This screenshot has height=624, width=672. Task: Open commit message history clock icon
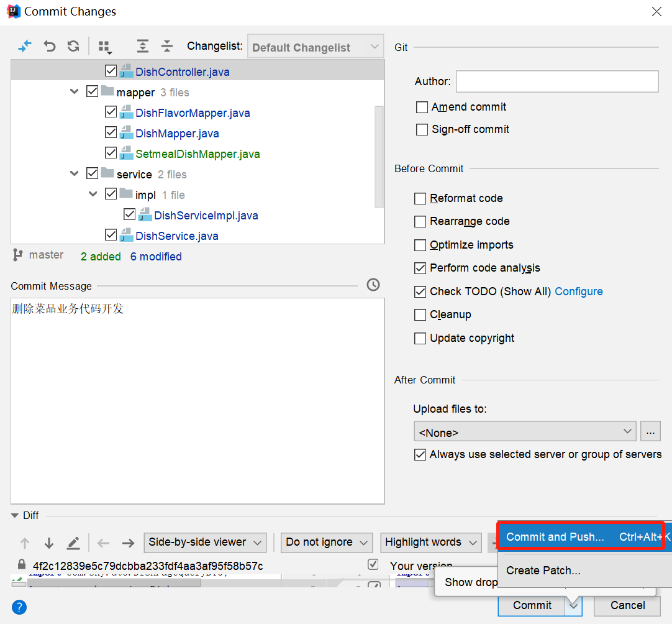point(373,285)
